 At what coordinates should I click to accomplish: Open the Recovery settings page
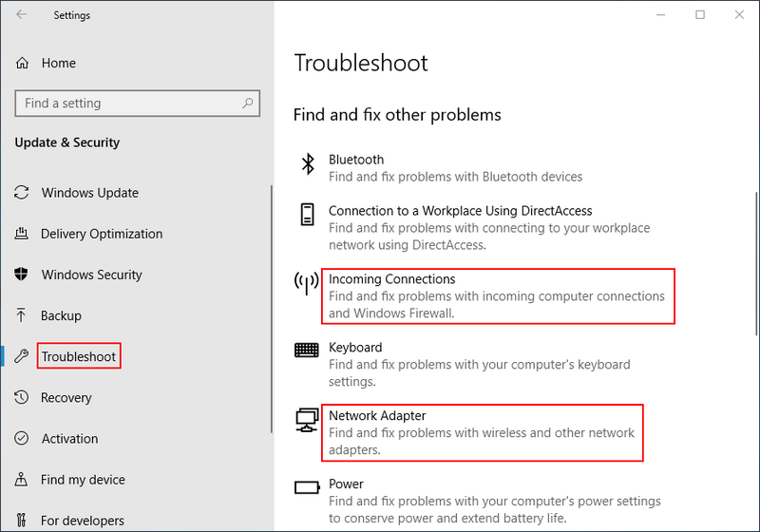click(x=66, y=398)
